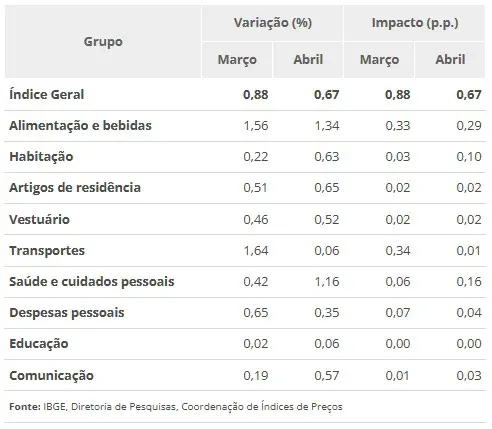Select the Variação (%) header cell
This screenshot has width=492, height=429.
(272, 23)
